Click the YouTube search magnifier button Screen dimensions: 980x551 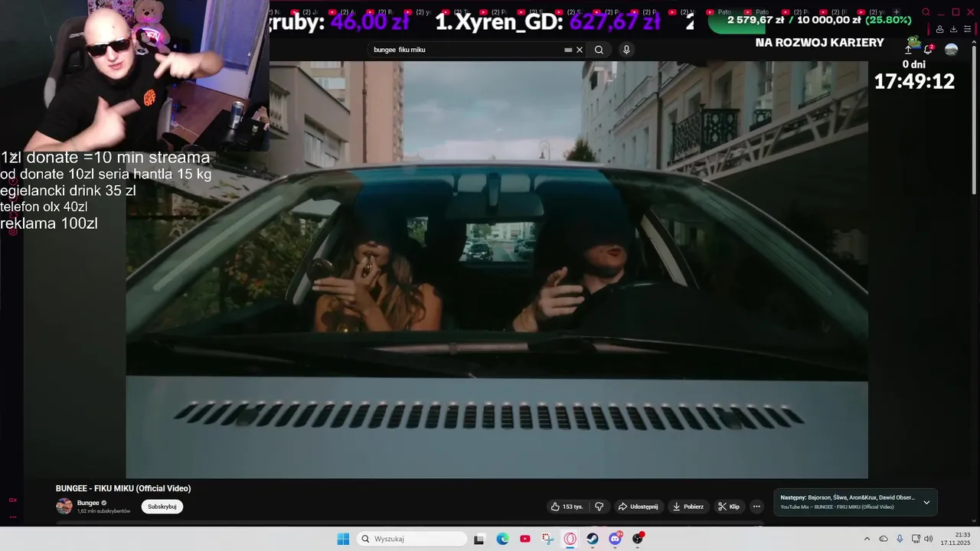(x=599, y=50)
